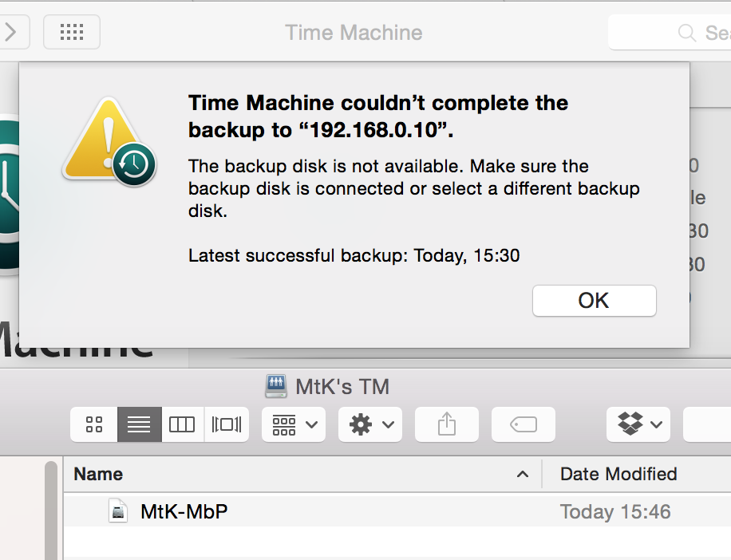
Task: Switch Finder to icon view
Action: point(93,424)
